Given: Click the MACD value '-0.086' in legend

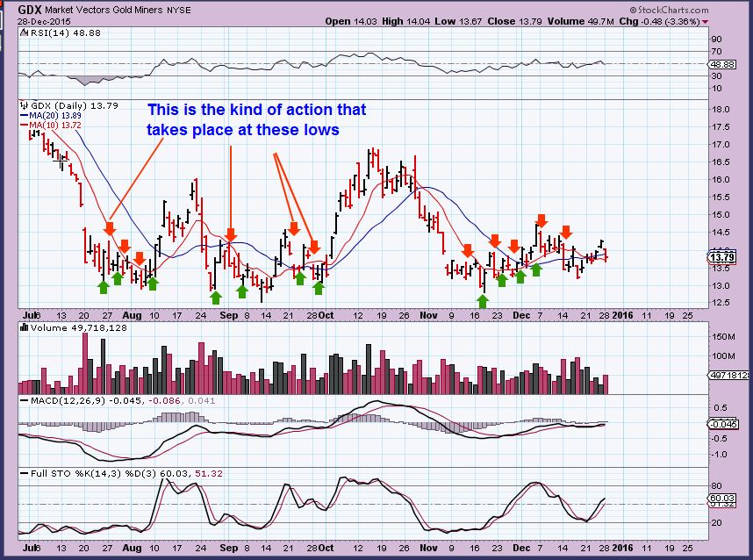Looking at the screenshot, I should (x=164, y=400).
